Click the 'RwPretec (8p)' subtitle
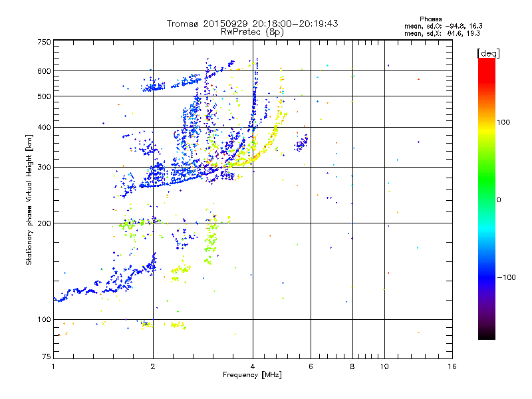532x399 pixels. 252,32
